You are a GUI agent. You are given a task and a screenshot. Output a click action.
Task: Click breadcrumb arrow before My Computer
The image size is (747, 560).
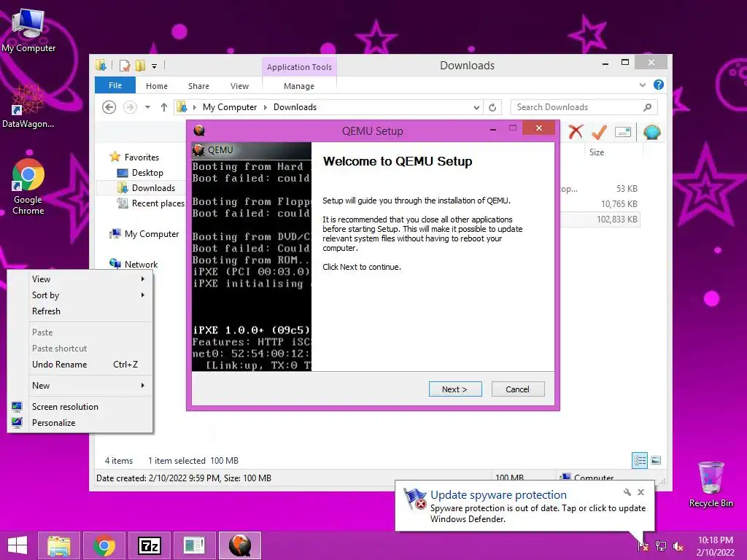194,107
